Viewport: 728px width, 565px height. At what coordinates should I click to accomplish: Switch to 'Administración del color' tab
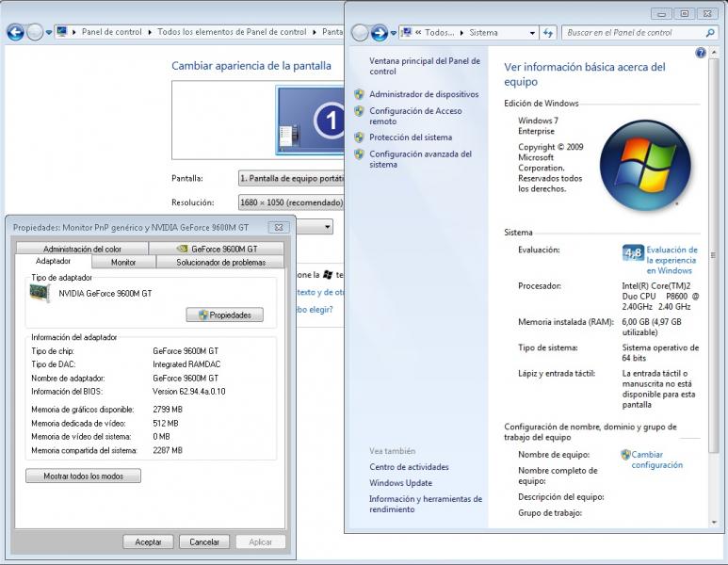tap(82, 249)
